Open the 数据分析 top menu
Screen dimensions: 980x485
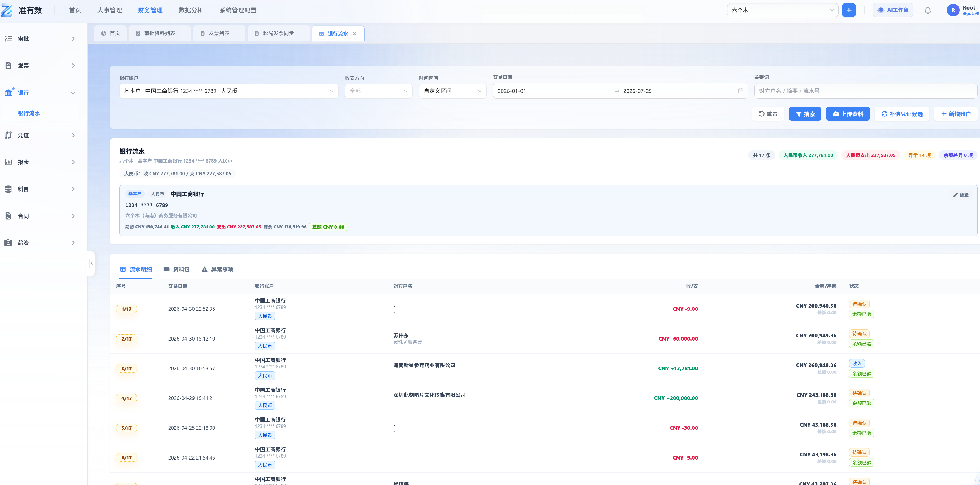[x=191, y=10]
